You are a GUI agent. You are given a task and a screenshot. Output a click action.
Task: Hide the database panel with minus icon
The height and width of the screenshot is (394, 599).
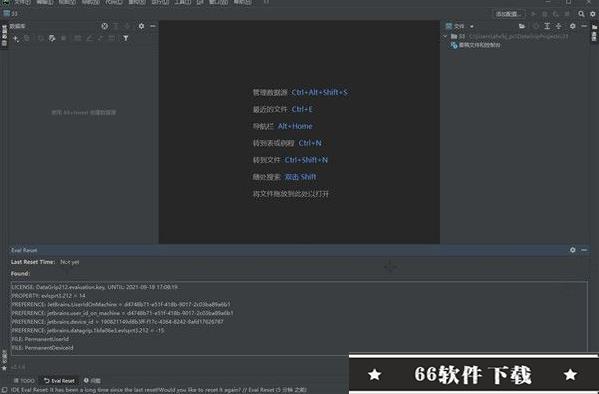[x=153, y=26]
